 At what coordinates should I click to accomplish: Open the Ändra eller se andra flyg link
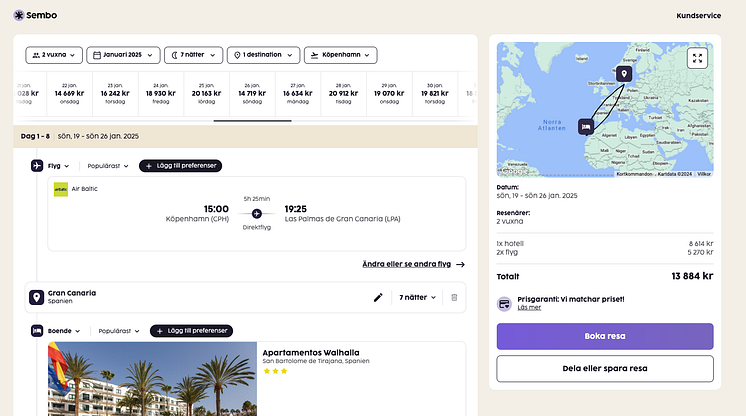(413, 264)
